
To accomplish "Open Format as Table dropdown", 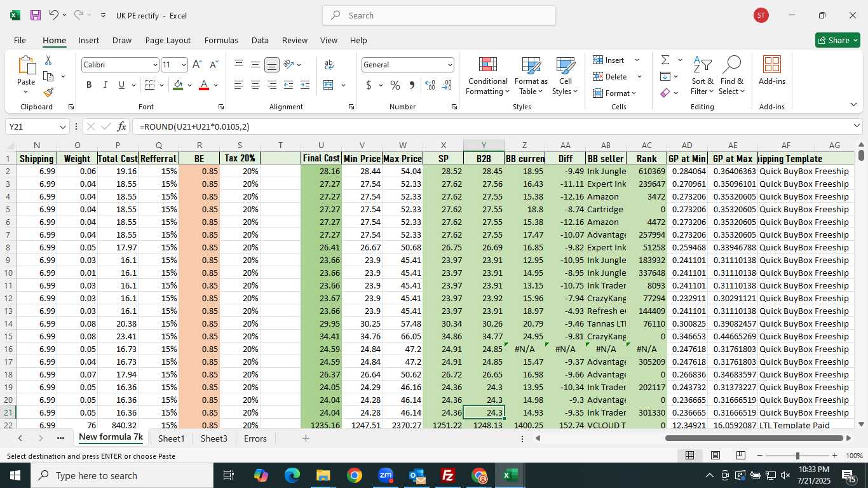I will (531, 76).
